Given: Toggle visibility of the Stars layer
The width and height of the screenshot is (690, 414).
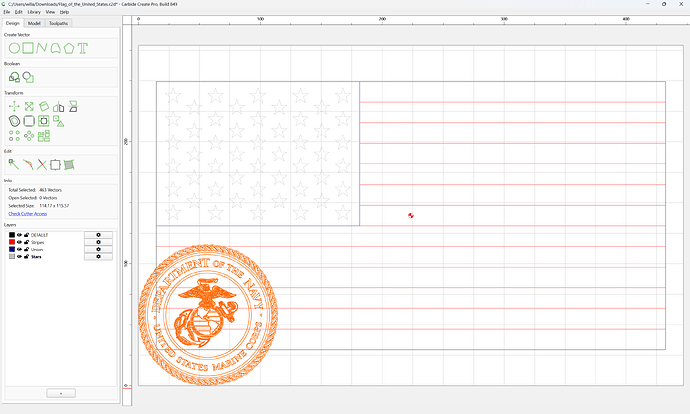Looking at the screenshot, I should [19, 256].
